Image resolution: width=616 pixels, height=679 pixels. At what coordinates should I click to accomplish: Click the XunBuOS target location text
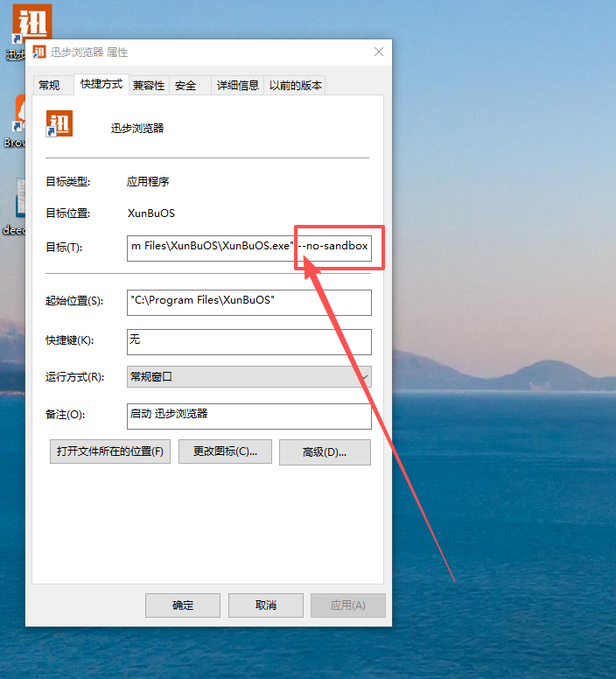point(151,213)
